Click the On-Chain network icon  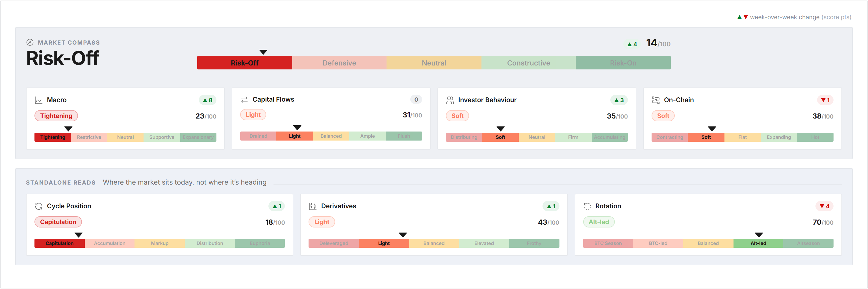coord(656,100)
